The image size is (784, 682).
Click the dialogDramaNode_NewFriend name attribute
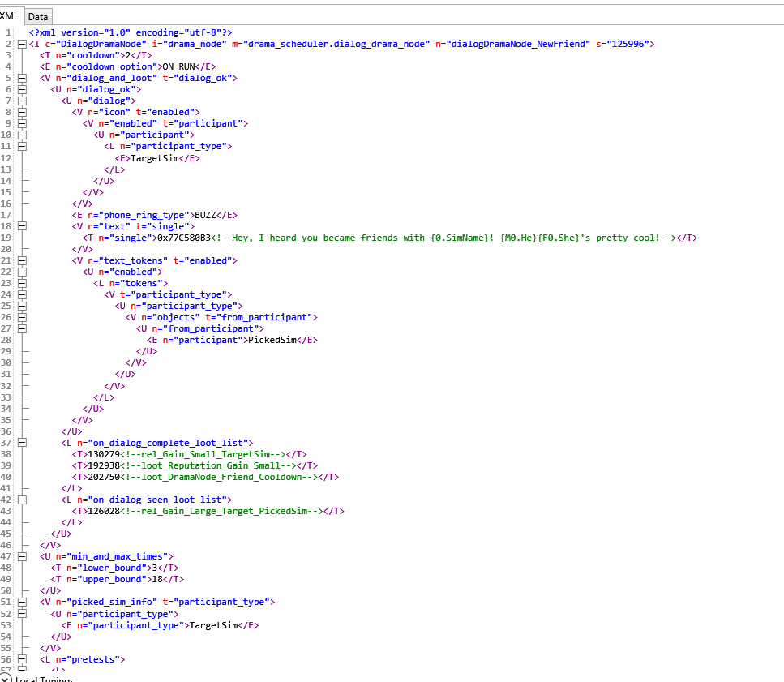pyautogui.click(x=512, y=44)
